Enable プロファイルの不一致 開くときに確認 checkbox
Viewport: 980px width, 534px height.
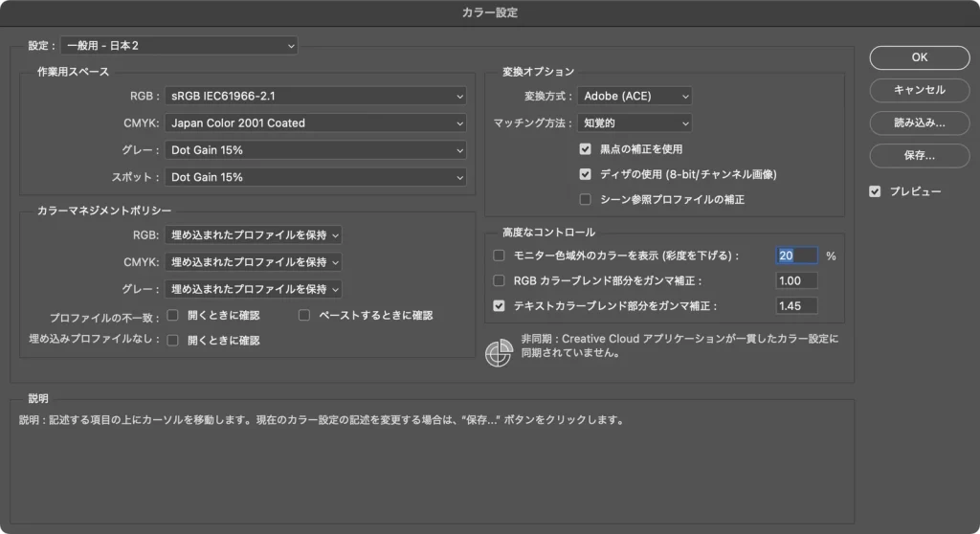(172, 315)
